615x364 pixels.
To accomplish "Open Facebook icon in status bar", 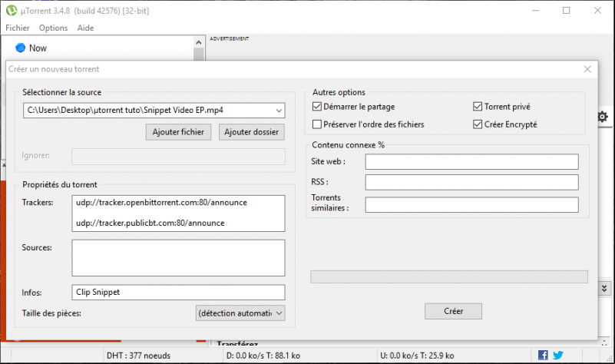I will pos(543,355).
